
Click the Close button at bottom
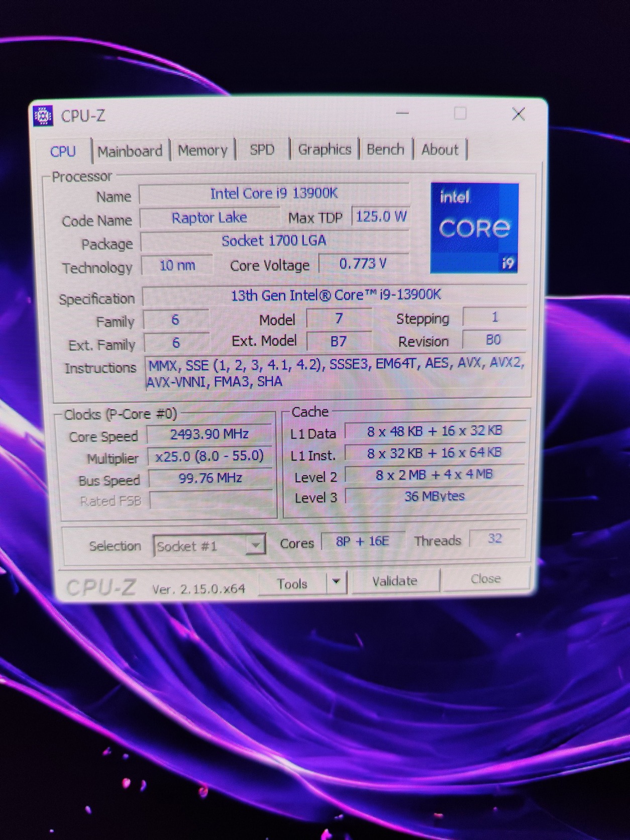[x=485, y=579]
